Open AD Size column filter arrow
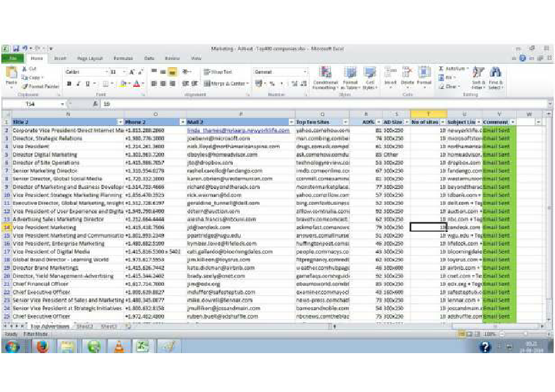555x392 pixels. coord(407,122)
